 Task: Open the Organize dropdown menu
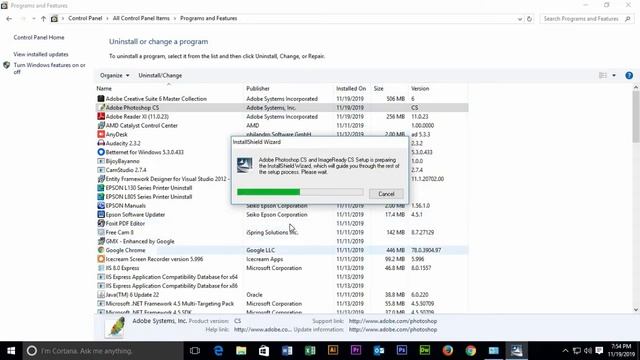[115, 76]
